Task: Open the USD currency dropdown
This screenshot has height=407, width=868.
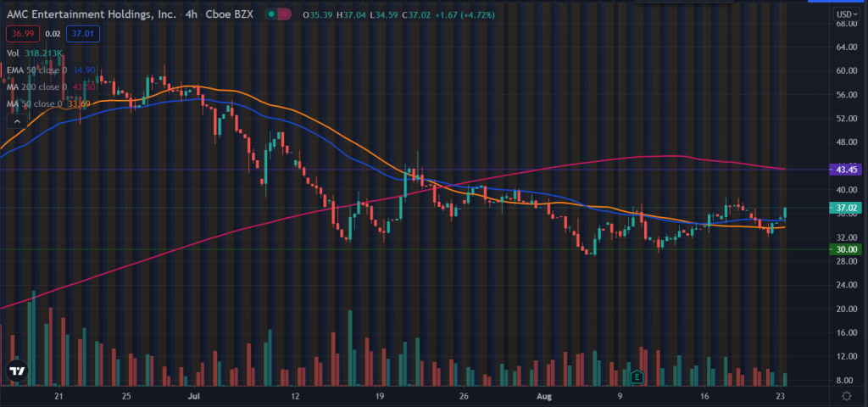Action: pos(847,14)
